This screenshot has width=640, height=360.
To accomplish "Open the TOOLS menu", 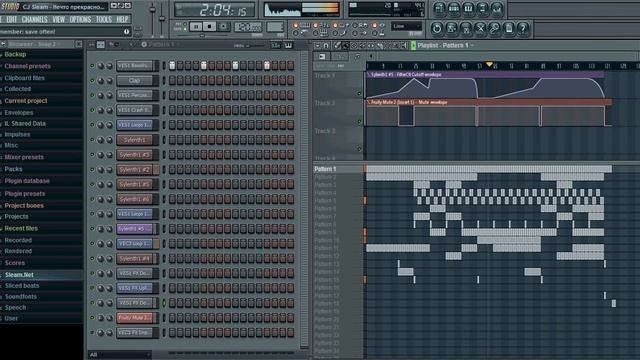I will [x=104, y=19].
